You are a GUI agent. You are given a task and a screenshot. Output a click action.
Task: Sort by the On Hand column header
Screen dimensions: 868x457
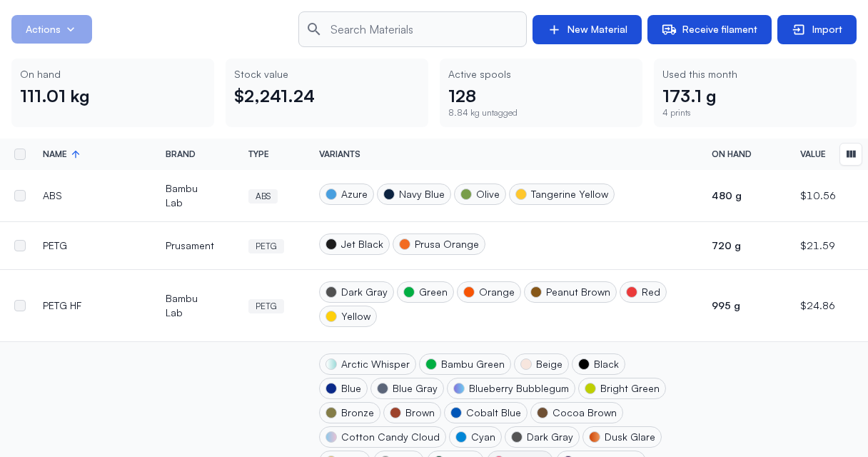click(732, 154)
